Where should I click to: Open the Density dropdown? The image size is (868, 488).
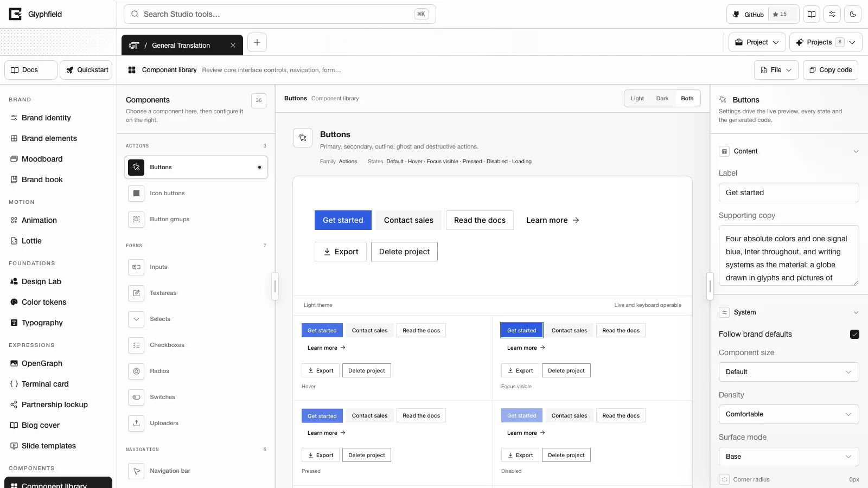(789, 414)
